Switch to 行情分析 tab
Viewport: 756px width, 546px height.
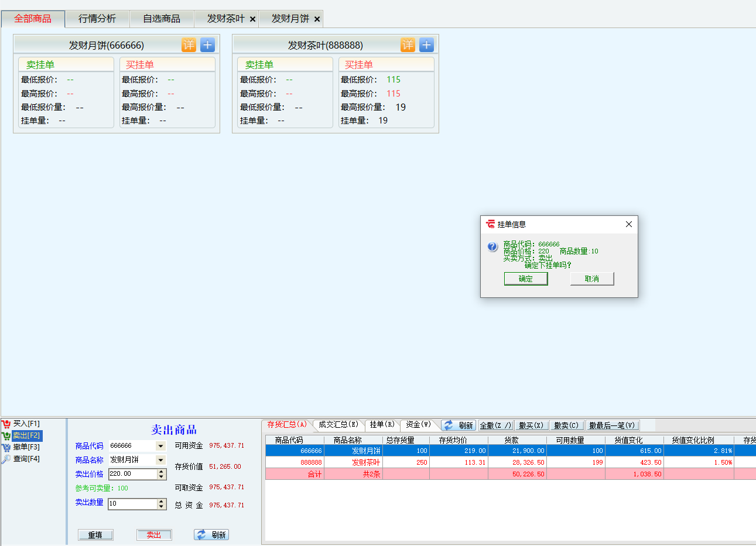tap(97, 19)
